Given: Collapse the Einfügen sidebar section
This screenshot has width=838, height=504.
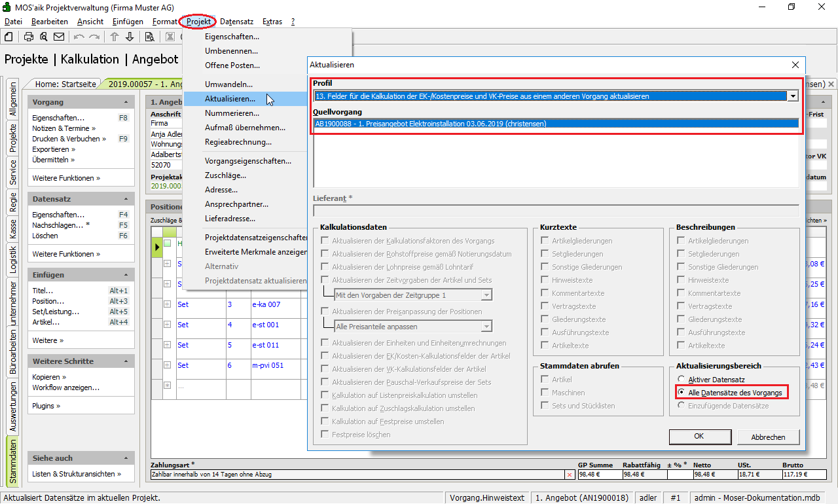Looking at the screenshot, I should tap(126, 276).
